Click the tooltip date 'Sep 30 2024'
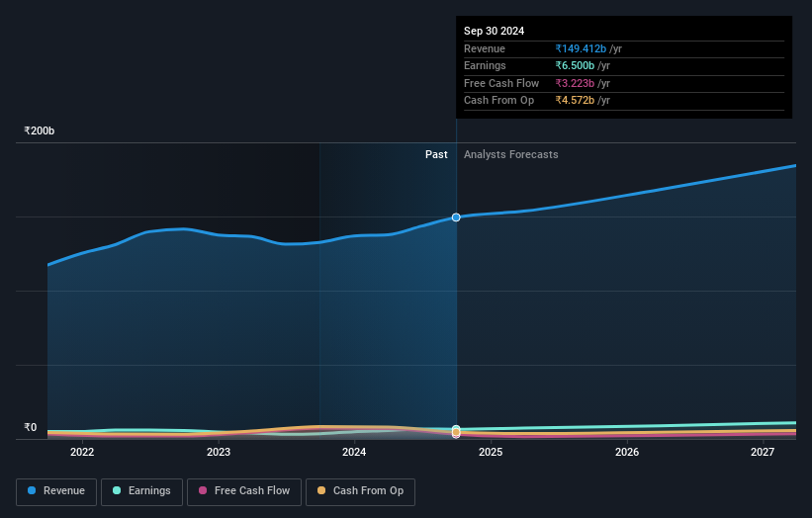Screen dimensions: 812x518 pyautogui.click(x=495, y=31)
